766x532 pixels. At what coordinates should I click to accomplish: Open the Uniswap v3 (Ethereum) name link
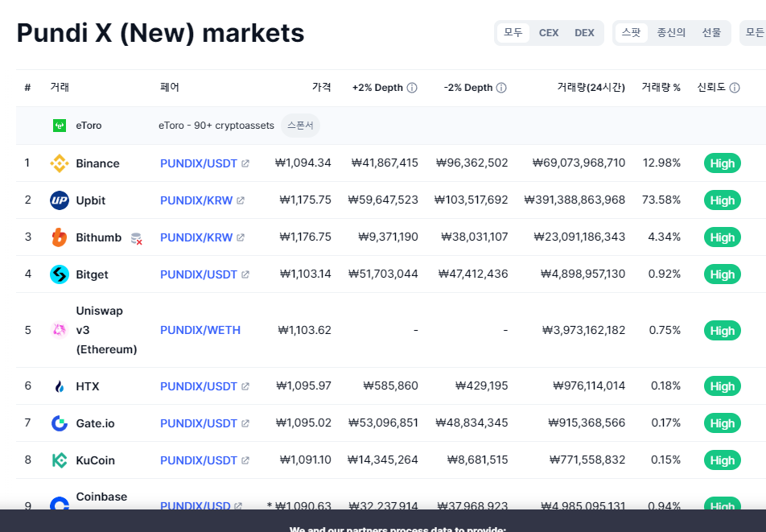click(106, 330)
